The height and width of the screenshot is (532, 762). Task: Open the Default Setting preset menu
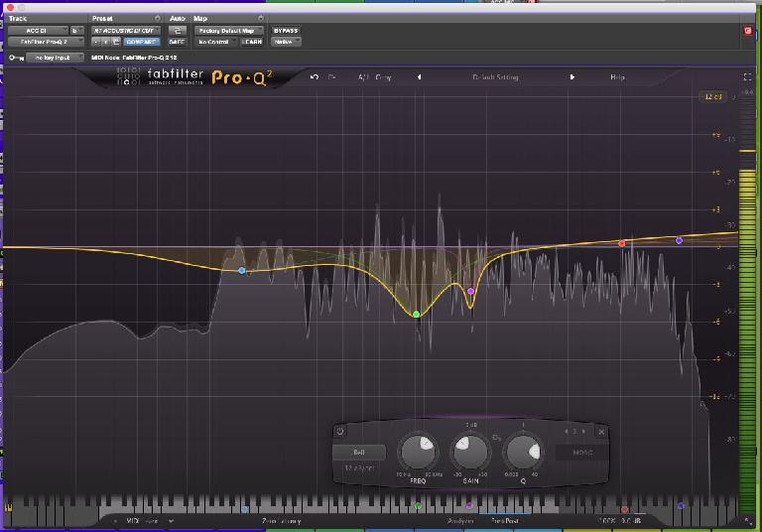click(495, 76)
